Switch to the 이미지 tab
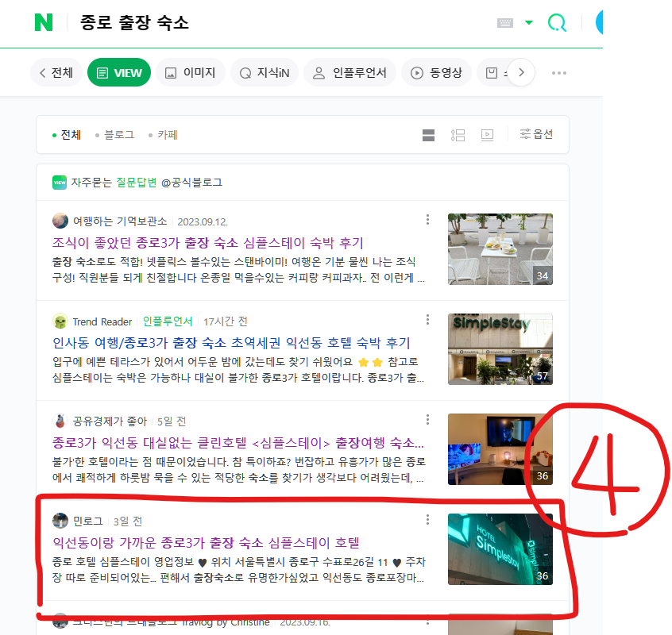Screen dimensions: 672x635 click(x=191, y=72)
